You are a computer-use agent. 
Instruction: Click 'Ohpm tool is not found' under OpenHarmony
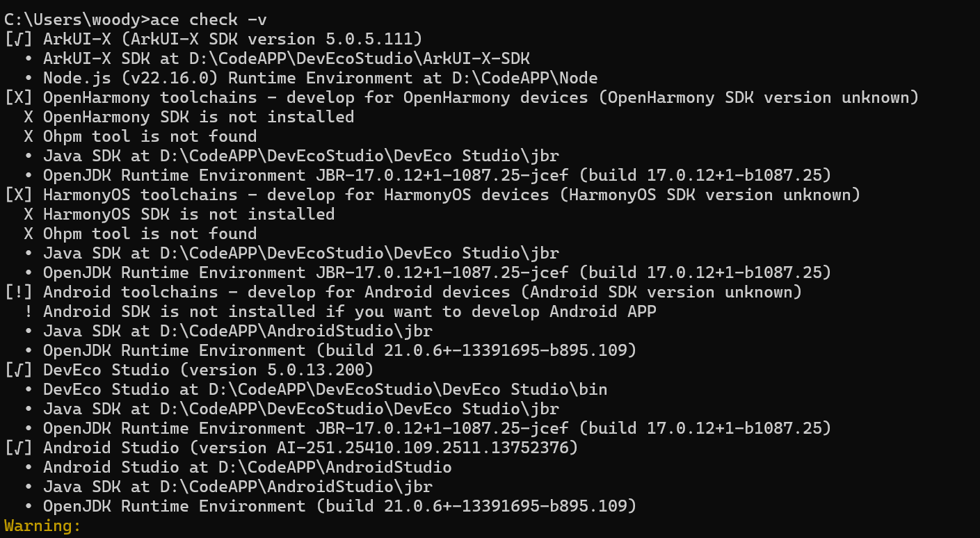point(150,136)
